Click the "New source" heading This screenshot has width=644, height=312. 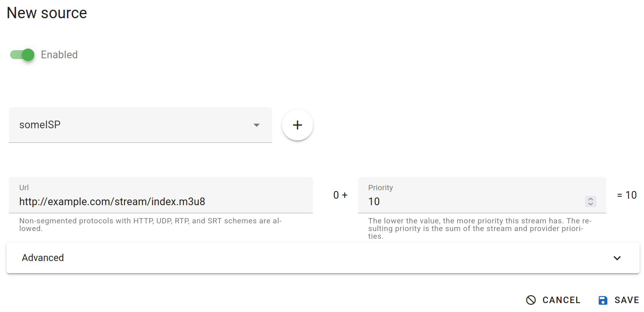[x=47, y=13]
